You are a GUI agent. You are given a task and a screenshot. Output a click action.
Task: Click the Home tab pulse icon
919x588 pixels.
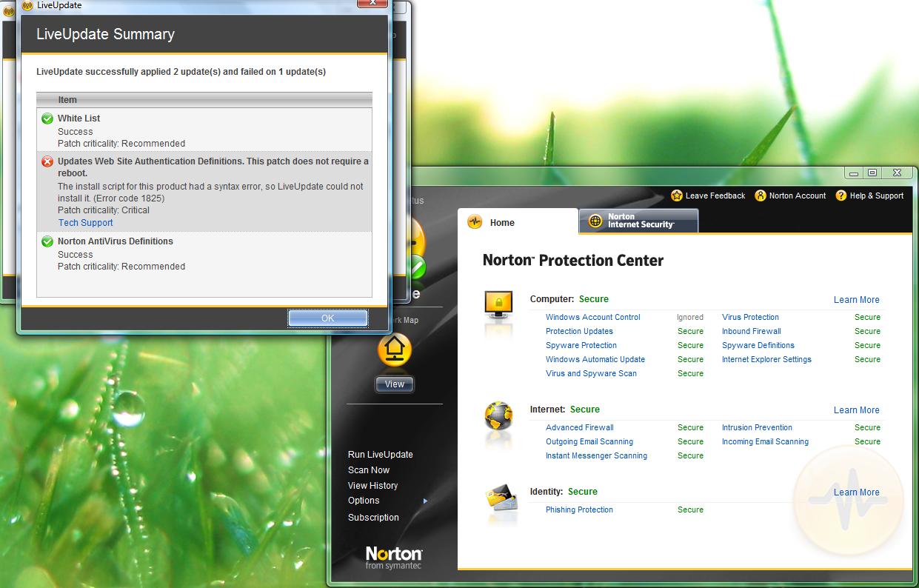click(475, 222)
